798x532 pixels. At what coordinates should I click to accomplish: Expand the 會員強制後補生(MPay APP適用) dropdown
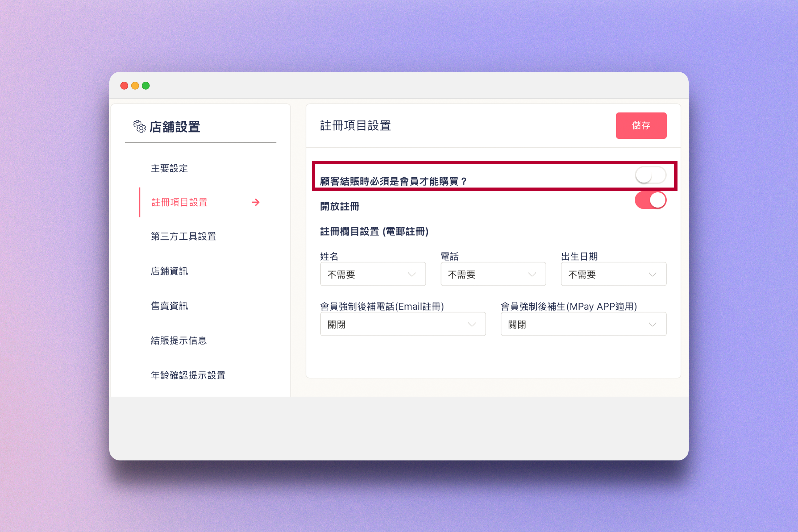pyautogui.click(x=583, y=324)
